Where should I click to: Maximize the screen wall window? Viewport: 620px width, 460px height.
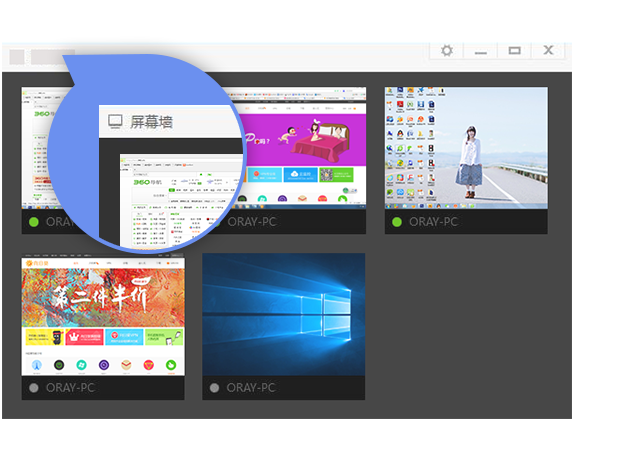click(x=514, y=50)
